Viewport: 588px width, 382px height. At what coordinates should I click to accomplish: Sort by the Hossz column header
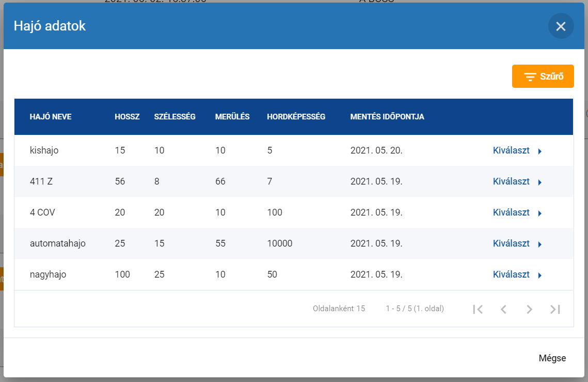[x=127, y=117]
